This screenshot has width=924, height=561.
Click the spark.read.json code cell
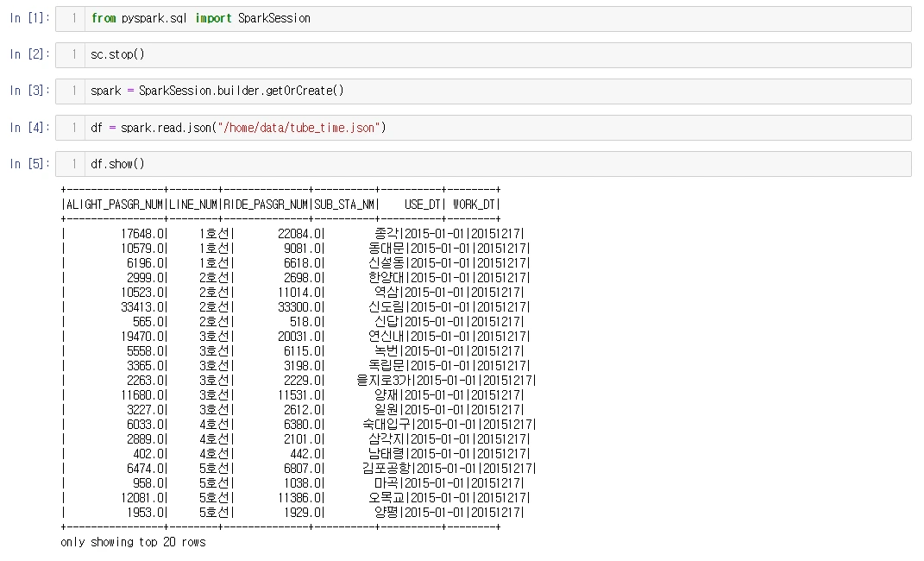click(x=483, y=128)
